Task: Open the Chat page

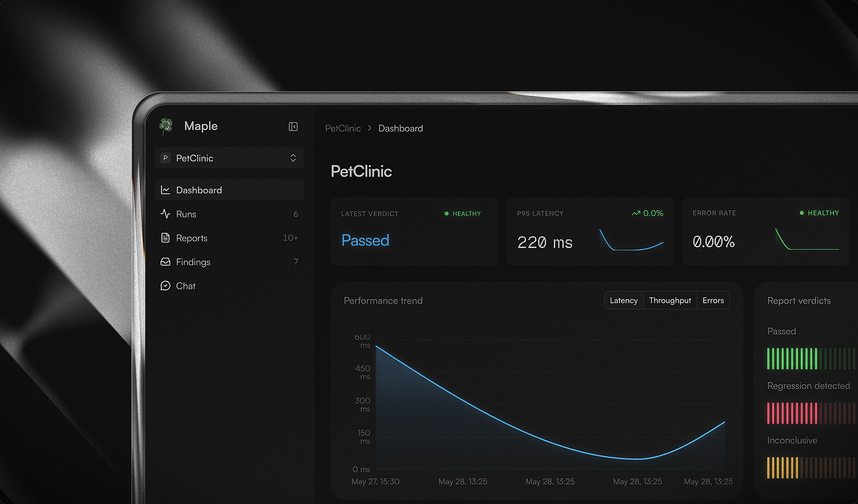Action: (x=229, y=285)
